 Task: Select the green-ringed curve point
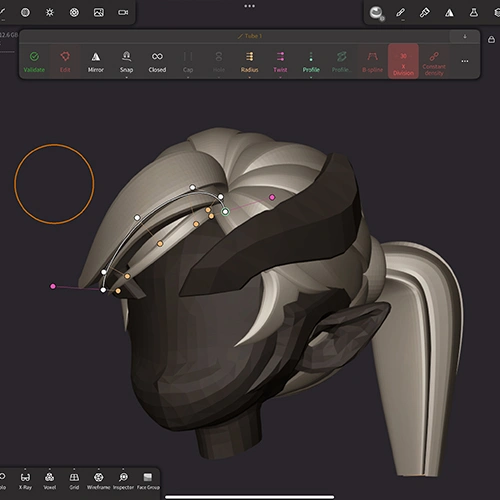pyautogui.click(x=225, y=211)
